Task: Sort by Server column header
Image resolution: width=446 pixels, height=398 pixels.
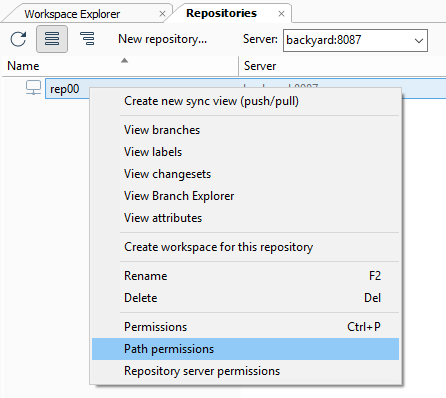Action: [x=260, y=66]
